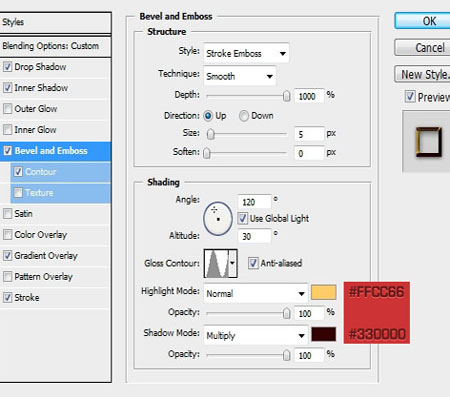Open the Shadow Mode dropdown
This screenshot has height=397, width=450.
click(255, 335)
